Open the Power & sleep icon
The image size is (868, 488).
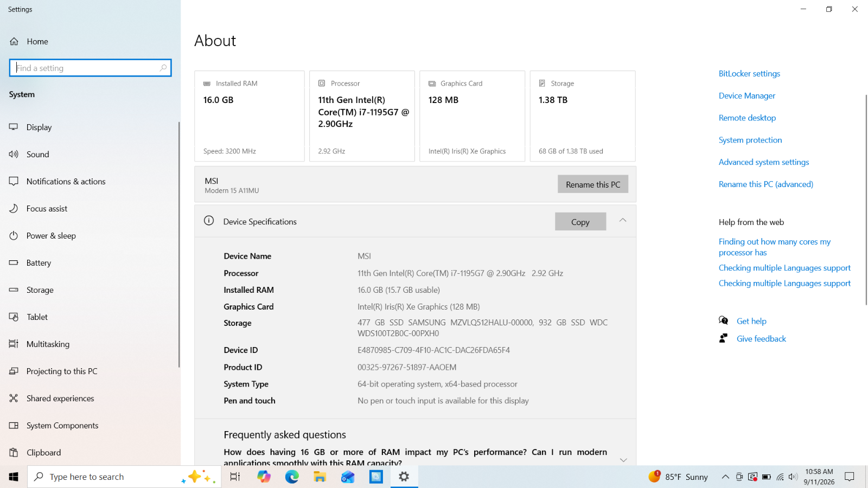pyautogui.click(x=14, y=235)
